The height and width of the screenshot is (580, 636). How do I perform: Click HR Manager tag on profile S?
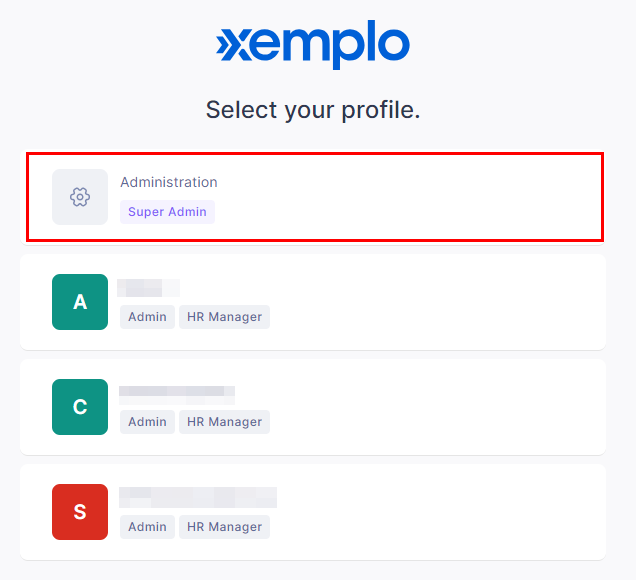click(224, 527)
